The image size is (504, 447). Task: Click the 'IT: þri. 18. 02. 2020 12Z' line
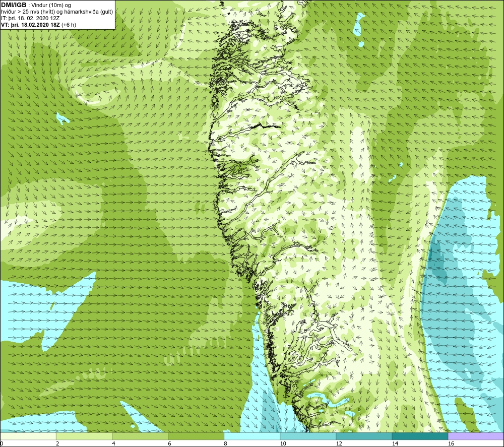30,18
